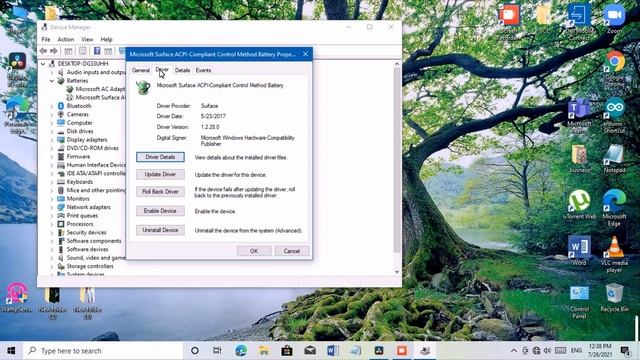Click the volume icon in system tray
The width and height of the screenshot is (640, 360).
(547, 351)
